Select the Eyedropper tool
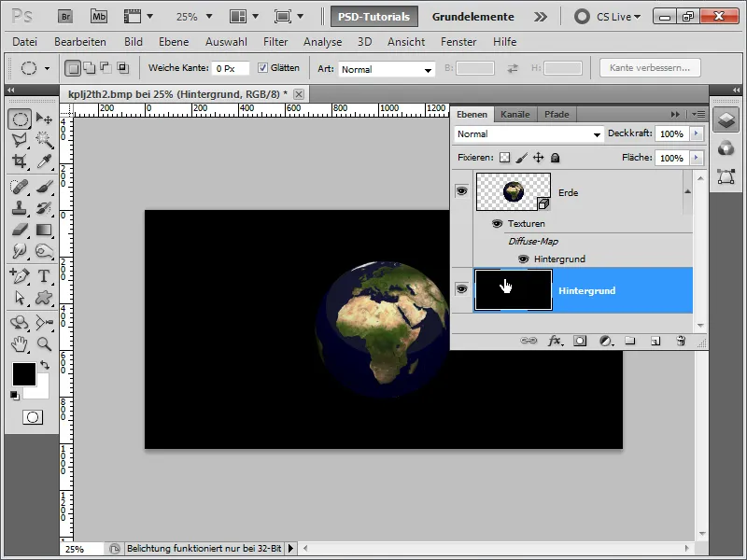 (44, 161)
